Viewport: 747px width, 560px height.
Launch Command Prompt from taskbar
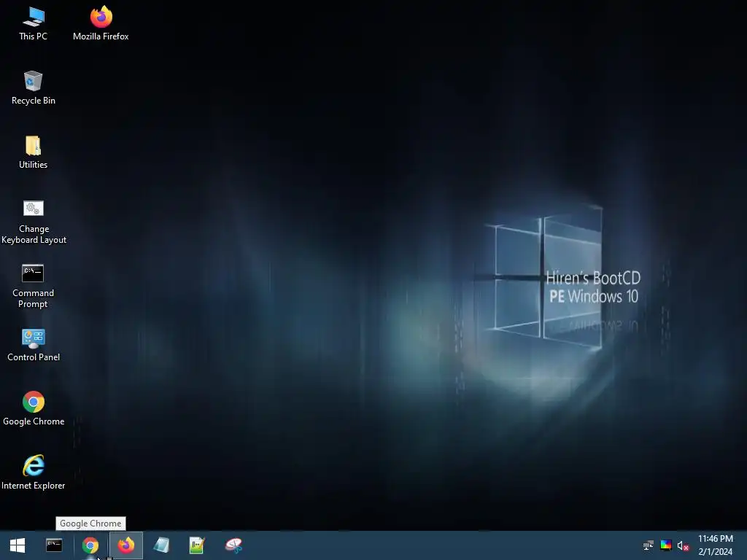click(x=54, y=545)
